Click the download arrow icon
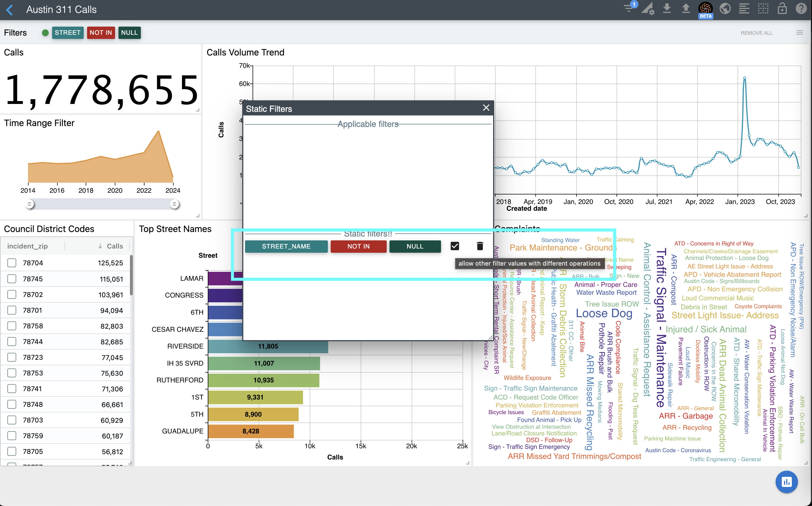The height and width of the screenshot is (506, 812). (x=667, y=8)
